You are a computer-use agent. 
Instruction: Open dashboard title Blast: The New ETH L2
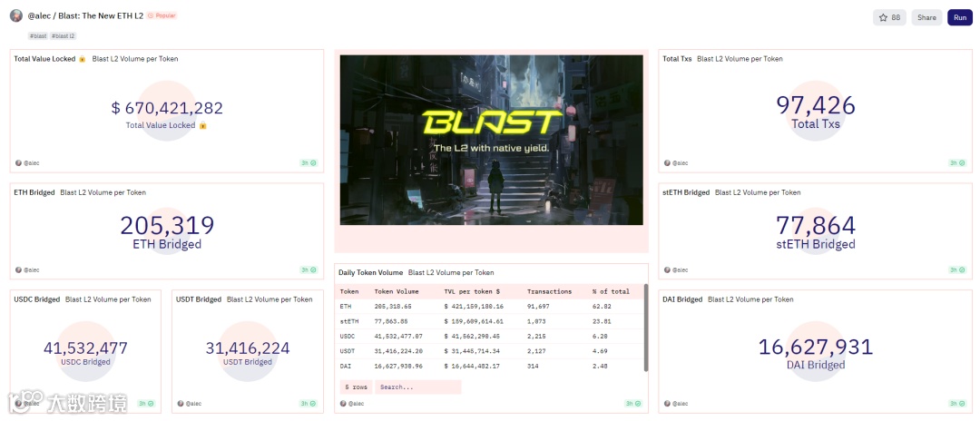101,15
